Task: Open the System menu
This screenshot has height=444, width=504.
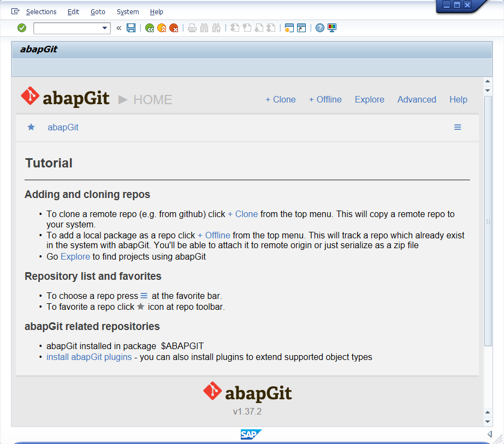Action: [x=128, y=12]
